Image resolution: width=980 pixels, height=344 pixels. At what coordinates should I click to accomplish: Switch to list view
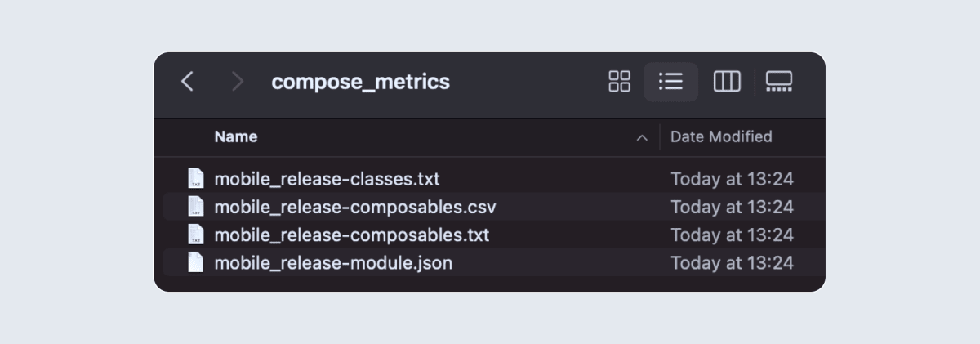(670, 82)
